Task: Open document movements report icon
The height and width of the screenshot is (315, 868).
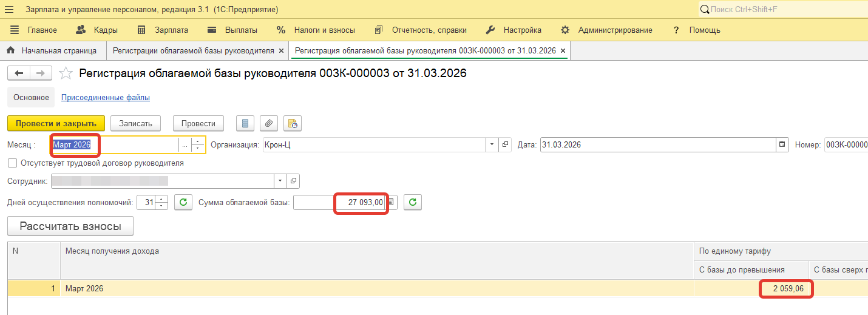Action: pos(245,123)
